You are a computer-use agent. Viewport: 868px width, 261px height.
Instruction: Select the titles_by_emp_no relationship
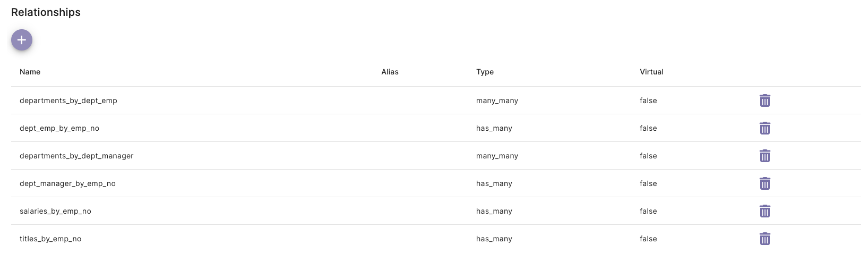point(50,239)
